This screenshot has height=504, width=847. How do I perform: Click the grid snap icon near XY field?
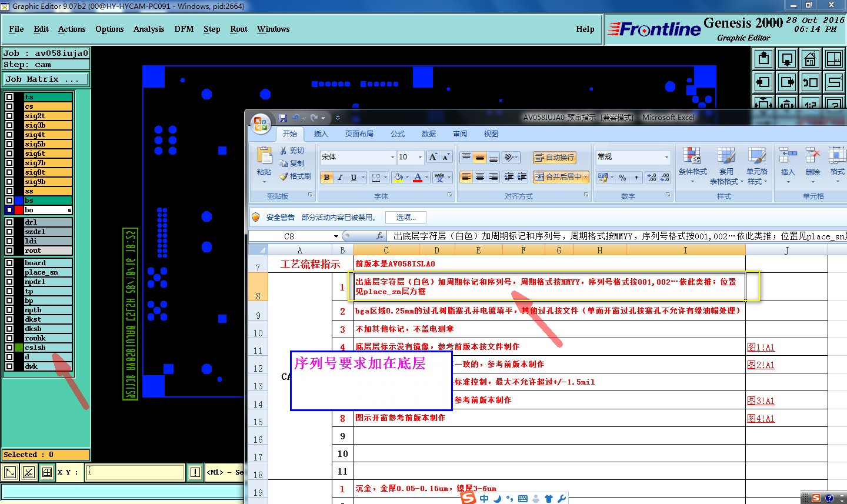[x=47, y=472]
